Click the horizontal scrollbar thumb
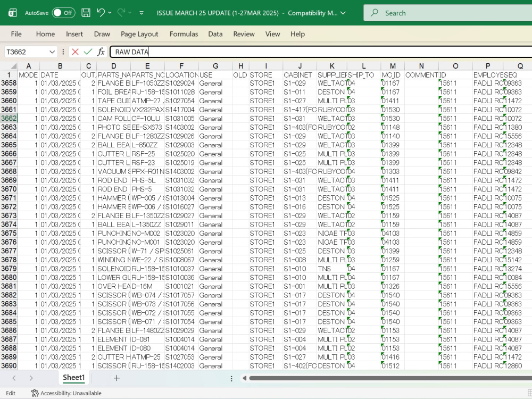The height and width of the screenshot is (399, 532). (x=390, y=378)
